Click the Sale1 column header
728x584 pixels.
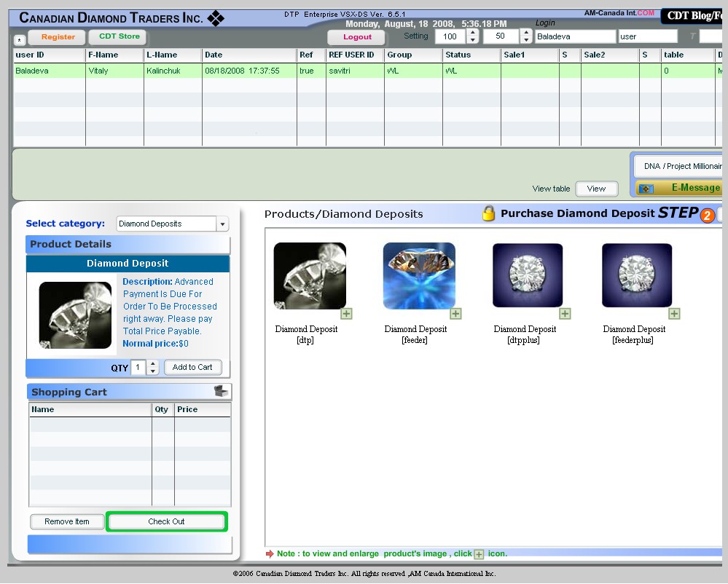click(530, 55)
